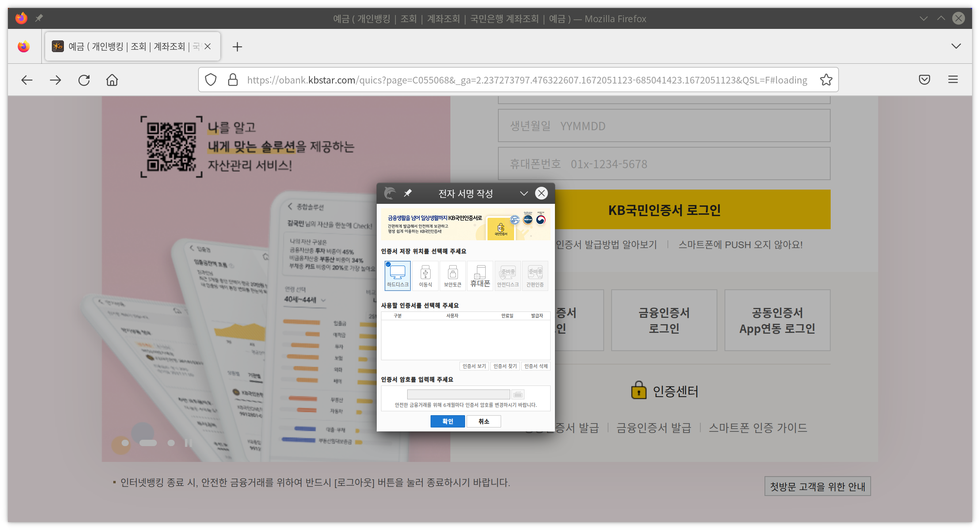Screen dimensions: 980x530
Task: Open 금융인증서 발급 link
Action: pos(654,427)
